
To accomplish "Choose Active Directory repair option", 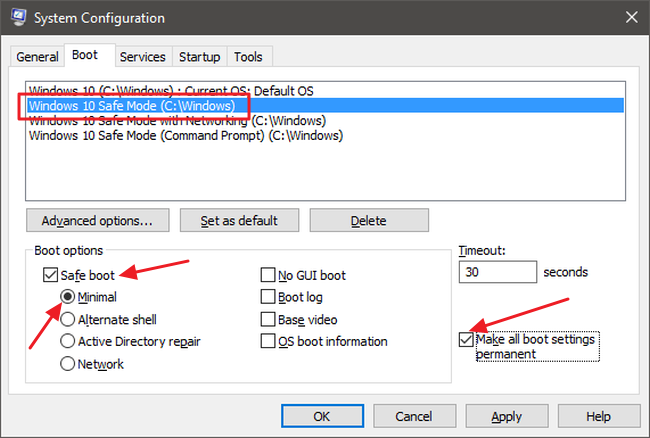I will [68, 341].
